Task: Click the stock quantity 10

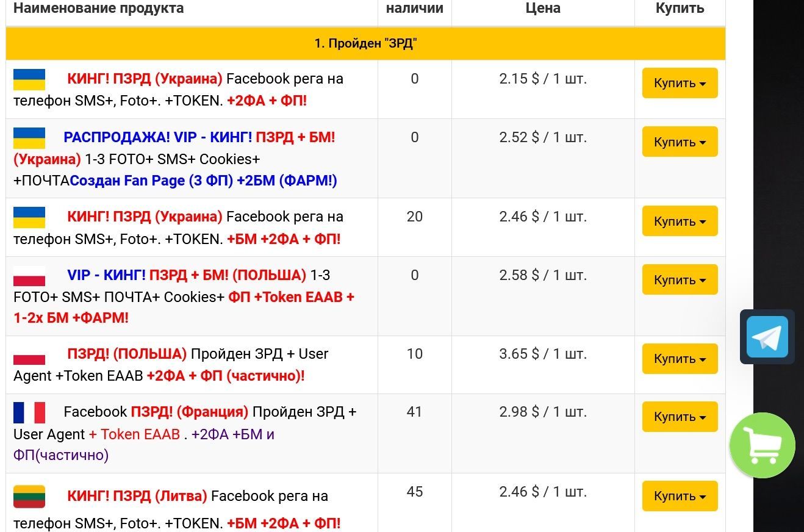Action: pos(415,354)
